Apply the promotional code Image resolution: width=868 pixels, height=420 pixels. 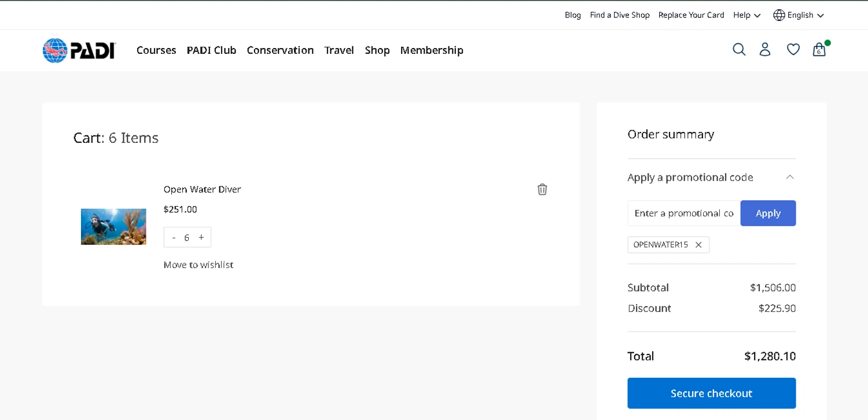[768, 213]
